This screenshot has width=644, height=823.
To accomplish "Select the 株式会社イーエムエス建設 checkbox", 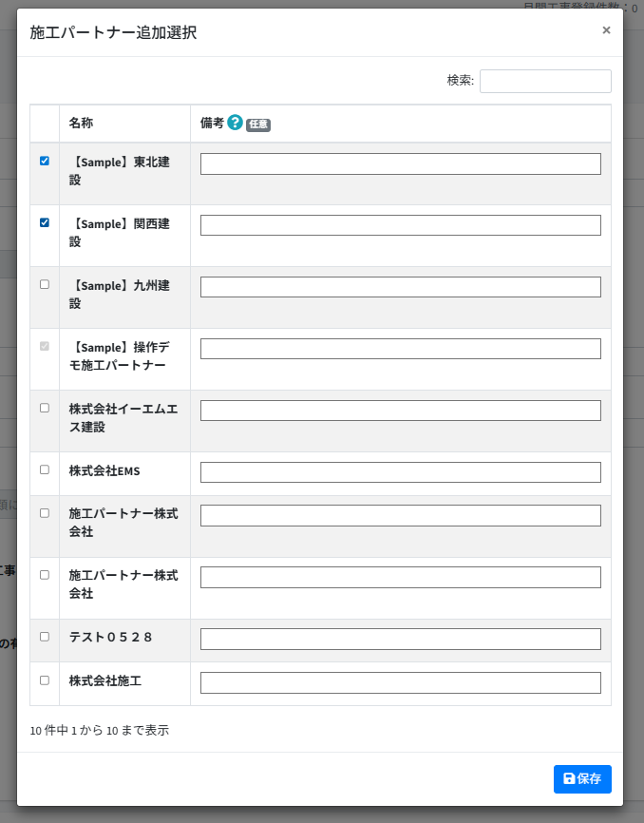I will click(45, 408).
